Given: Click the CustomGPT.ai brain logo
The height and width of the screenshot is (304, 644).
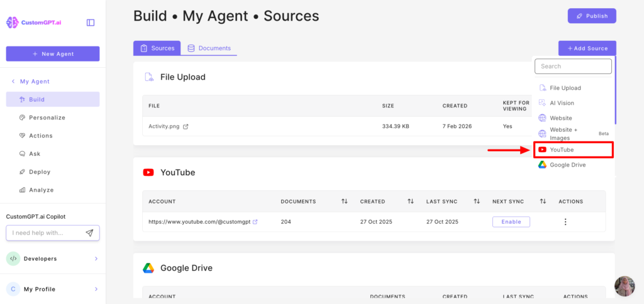Looking at the screenshot, I should pyautogui.click(x=13, y=23).
